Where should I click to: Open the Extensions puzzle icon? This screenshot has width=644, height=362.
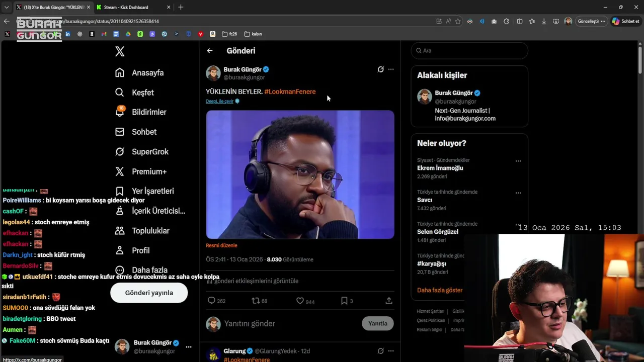coord(506,22)
